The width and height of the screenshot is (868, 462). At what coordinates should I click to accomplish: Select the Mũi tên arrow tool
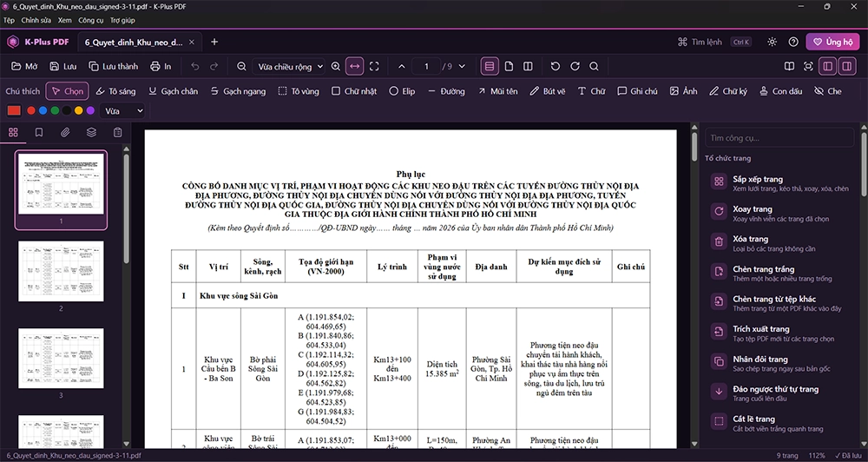pos(497,91)
